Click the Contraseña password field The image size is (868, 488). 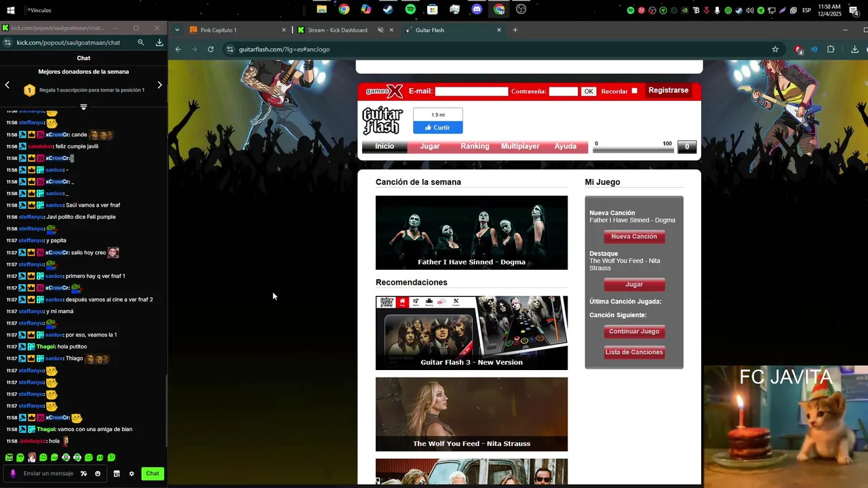tap(564, 91)
